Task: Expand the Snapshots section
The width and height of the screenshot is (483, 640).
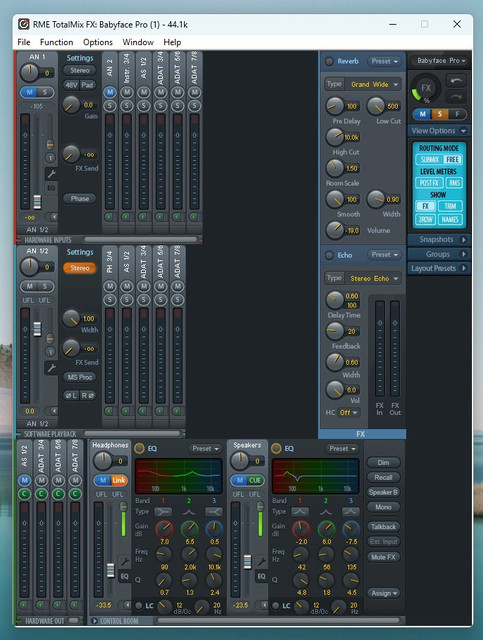Action: coord(439,240)
